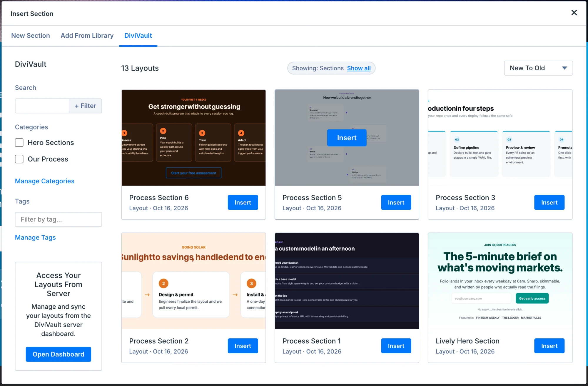Open the New To Old sort dropdown
Viewport: 588px width, 386px height.
coord(538,68)
